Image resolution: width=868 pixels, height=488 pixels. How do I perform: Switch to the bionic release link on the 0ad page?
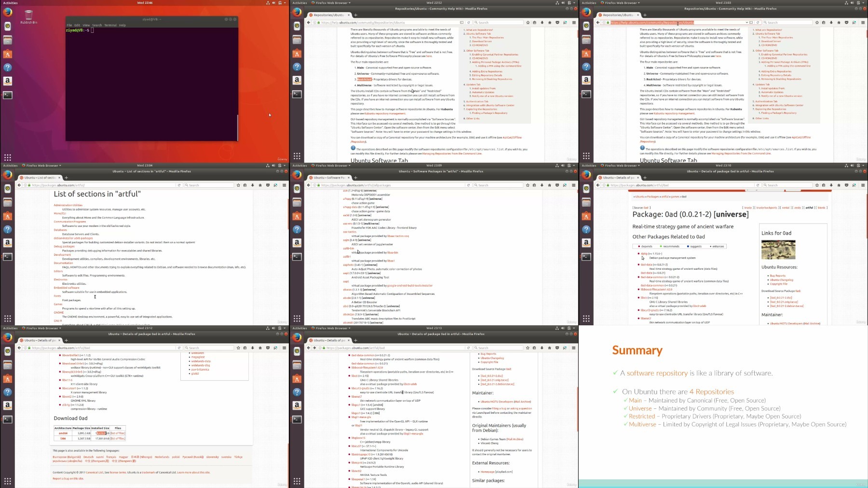822,208
